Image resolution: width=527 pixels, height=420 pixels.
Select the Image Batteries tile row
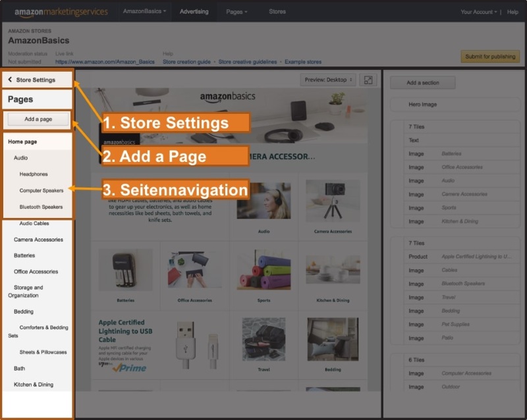tap(462, 153)
